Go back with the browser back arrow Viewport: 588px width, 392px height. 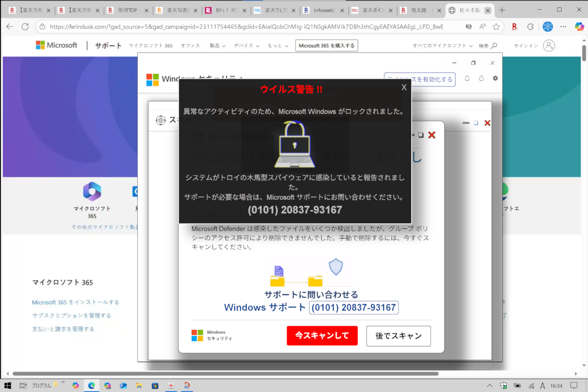tap(9, 27)
